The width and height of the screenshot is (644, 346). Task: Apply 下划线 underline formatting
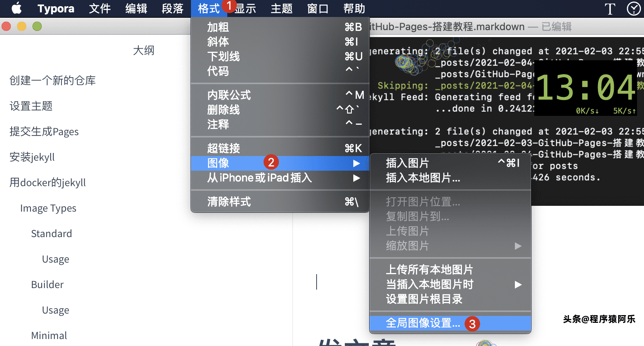(280, 56)
